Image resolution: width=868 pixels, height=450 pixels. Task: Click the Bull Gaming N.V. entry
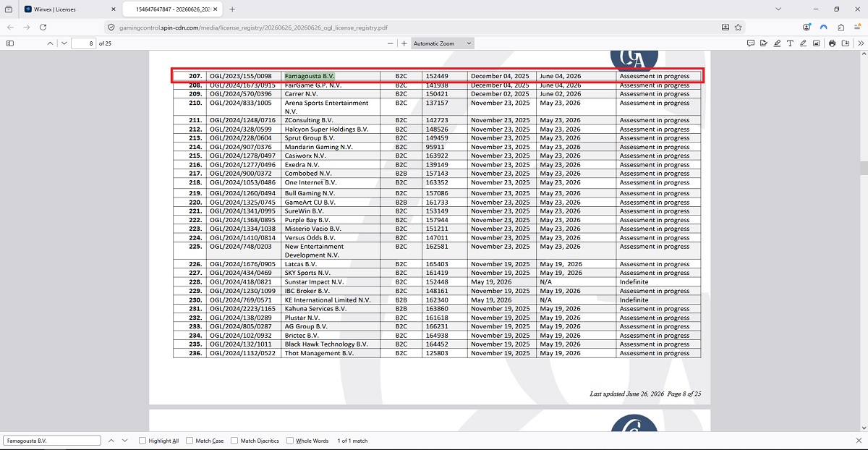(x=310, y=193)
